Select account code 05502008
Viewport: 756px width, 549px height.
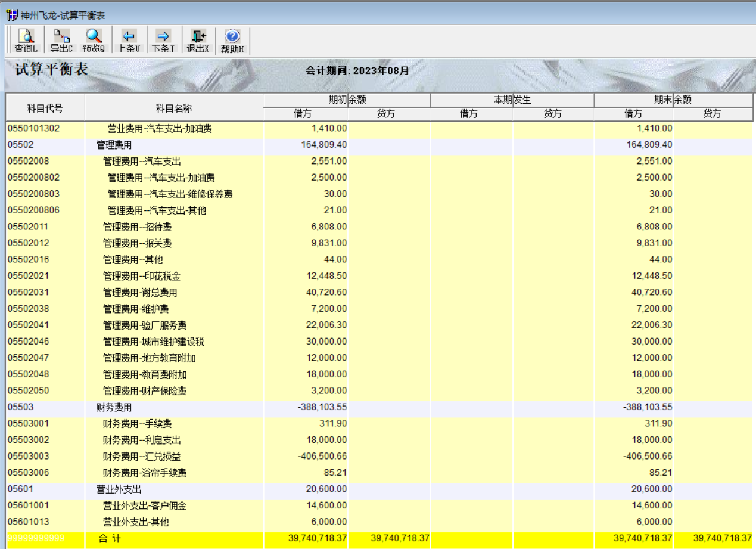(x=28, y=161)
